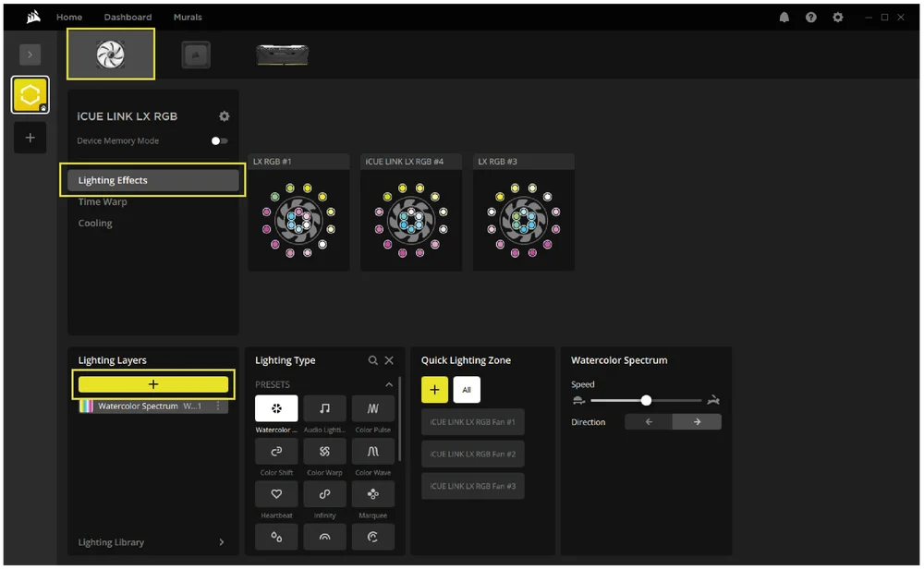Switch to Murals in the top menu
The width and height of the screenshot is (924, 570).
188,18
